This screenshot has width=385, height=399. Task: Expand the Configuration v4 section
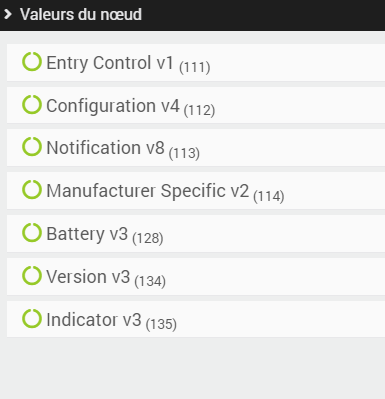pyautogui.click(x=196, y=105)
